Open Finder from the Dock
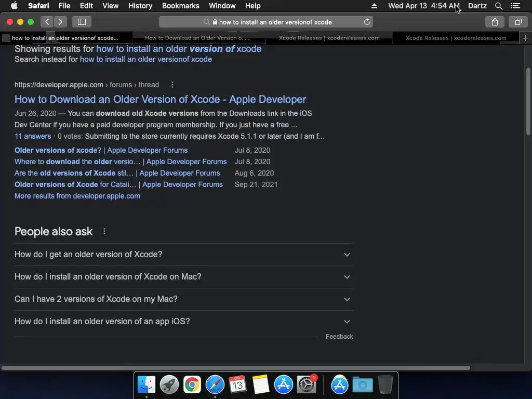 (x=147, y=385)
